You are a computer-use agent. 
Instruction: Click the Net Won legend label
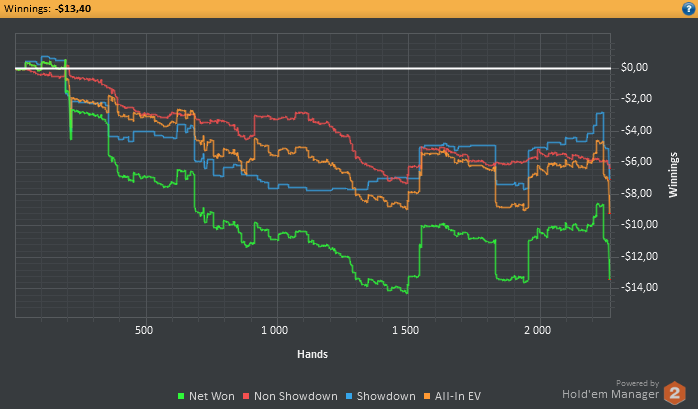click(x=211, y=396)
